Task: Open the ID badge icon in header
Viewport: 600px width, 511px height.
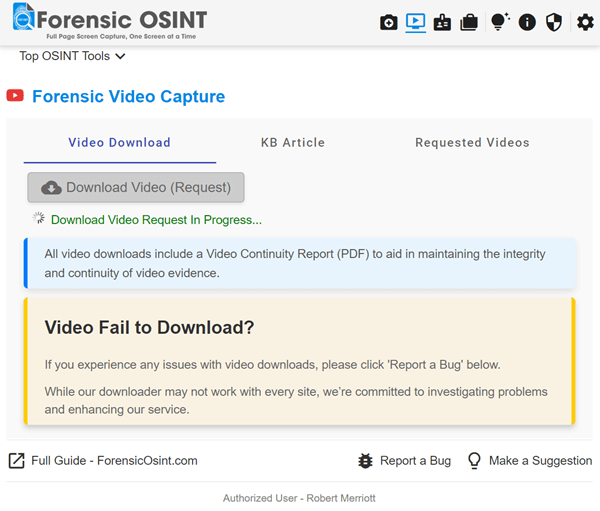Action: pos(442,22)
